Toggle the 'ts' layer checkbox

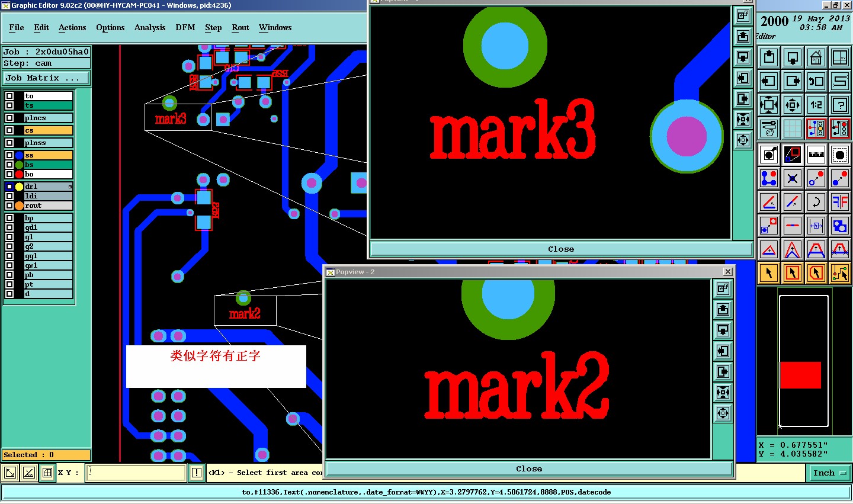pyautogui.click(x=9, y=105)
